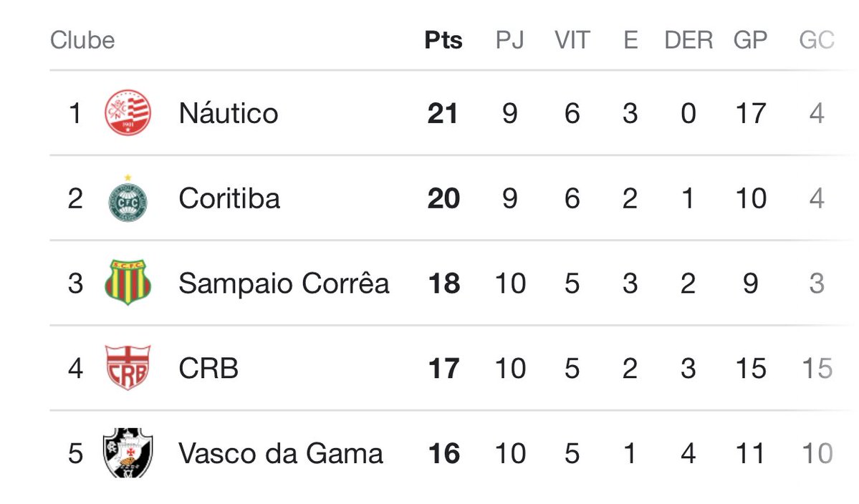Click the VIT column header
The image size is (859, 504).
[x=572, y=40]
